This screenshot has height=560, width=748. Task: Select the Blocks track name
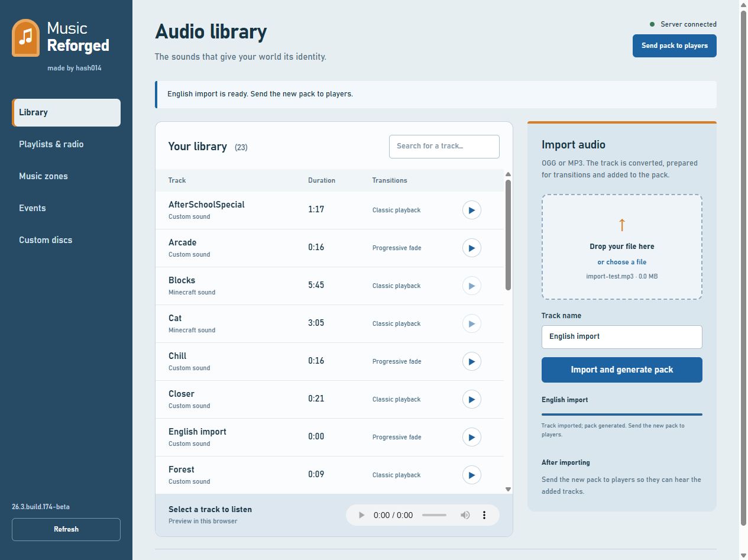click(182, 280)
